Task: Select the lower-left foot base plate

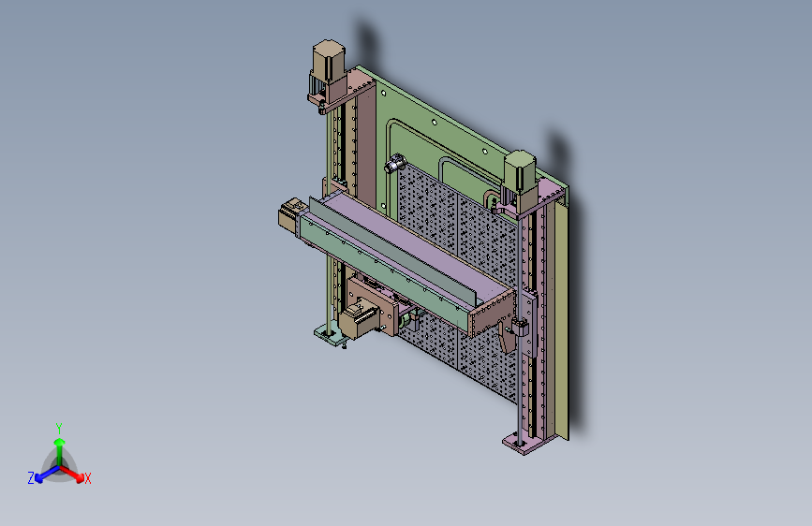Action: click(330, 334)
